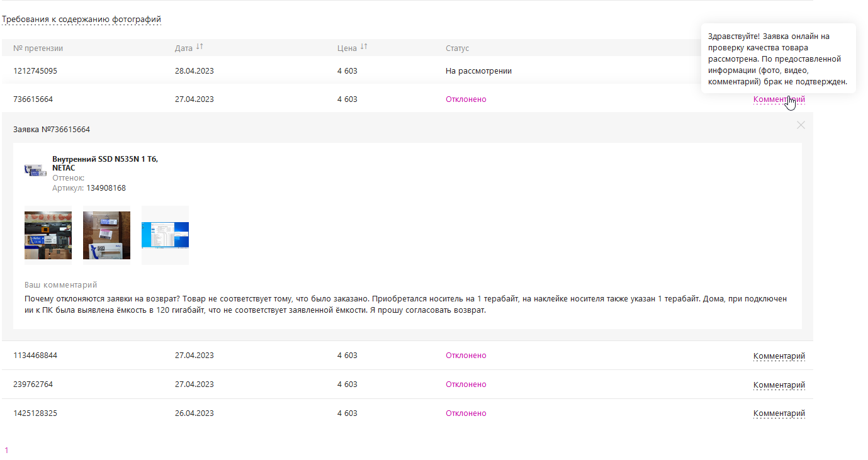Image resolution: width=868 pixels, height=460 pixels.
Task: Show Комментарий for claim 239762764
Action: click(779, 385)
